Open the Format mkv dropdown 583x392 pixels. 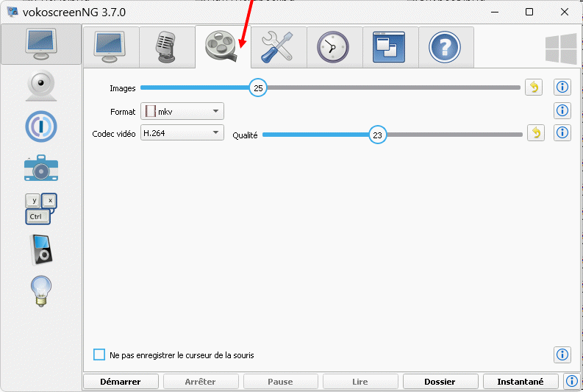point(182,111)
